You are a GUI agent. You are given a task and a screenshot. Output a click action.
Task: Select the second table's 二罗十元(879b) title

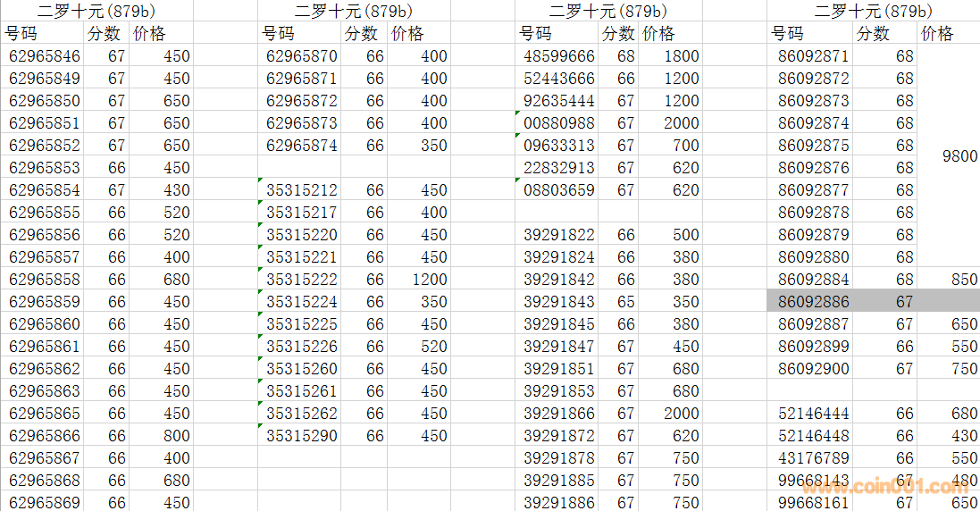353,12
